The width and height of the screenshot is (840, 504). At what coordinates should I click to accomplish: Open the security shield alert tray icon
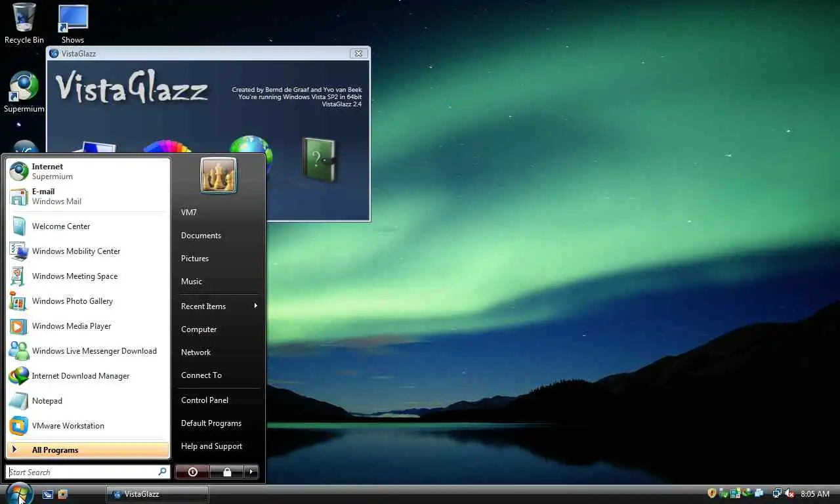pos(712,493)
